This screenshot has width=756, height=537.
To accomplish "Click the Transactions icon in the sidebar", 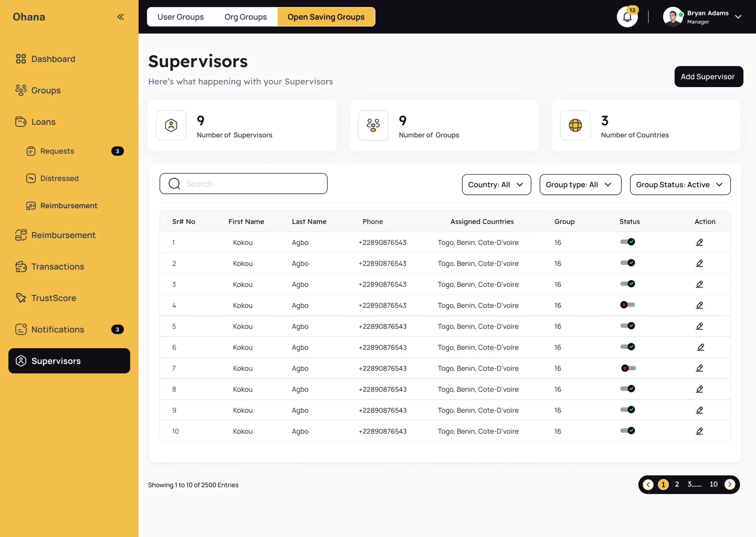I will point(20,266).
